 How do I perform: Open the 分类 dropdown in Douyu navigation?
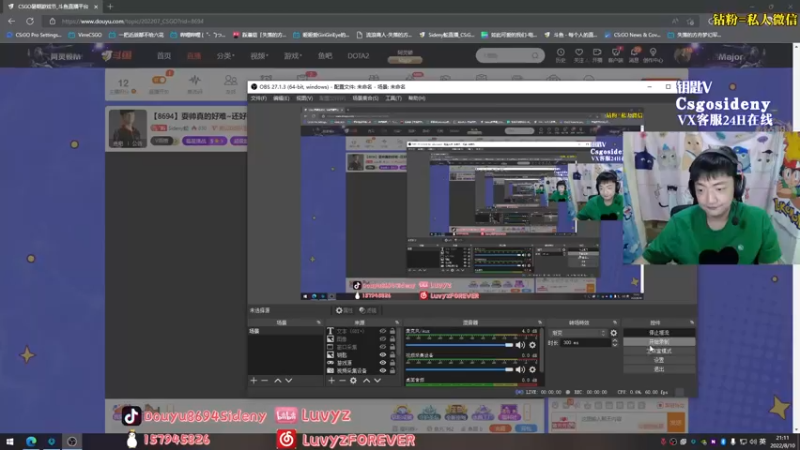[x=225, y=56]
